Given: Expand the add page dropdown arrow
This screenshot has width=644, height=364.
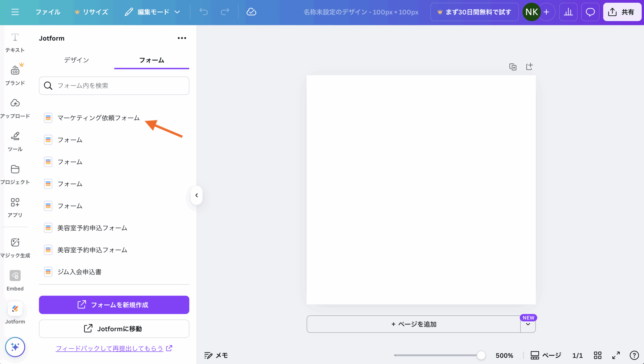Looking at the screenshot, I should click(x=528, y=324).
